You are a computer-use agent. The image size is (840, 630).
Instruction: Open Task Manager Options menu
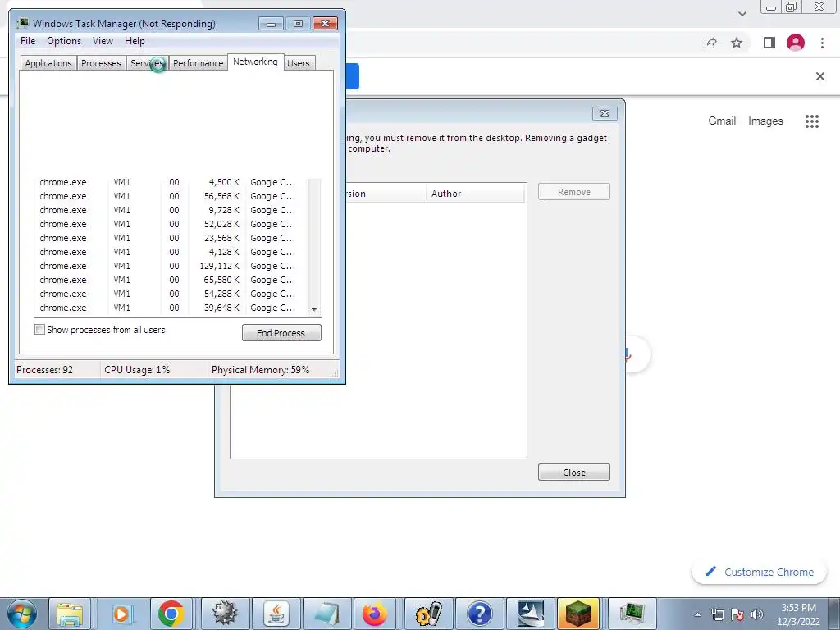point(64,41)
